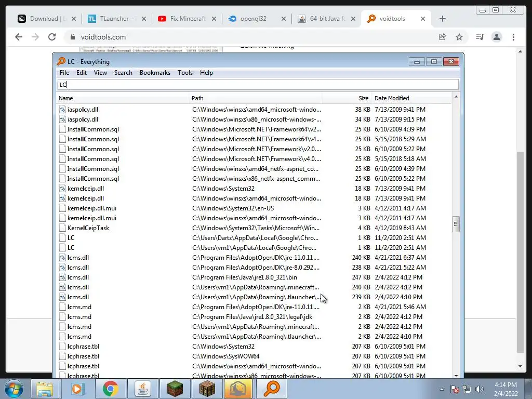The image size is (532, 399).
Task: Open the Chrome taskbar icon
Action: pos(110,389)
